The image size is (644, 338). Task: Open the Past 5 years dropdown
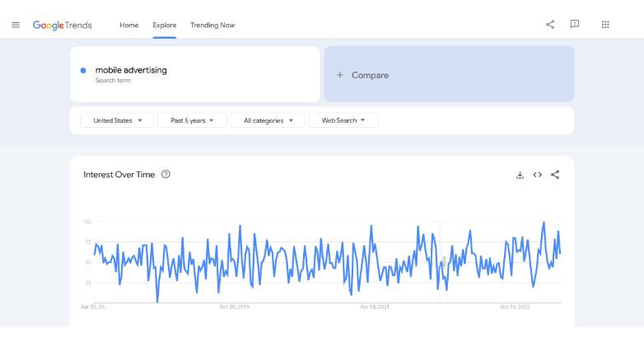(192, 120)
